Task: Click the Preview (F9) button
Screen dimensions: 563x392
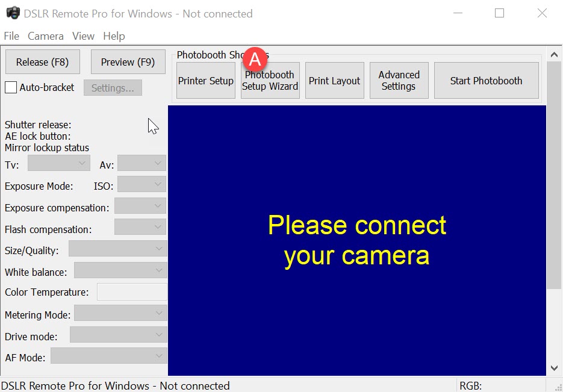Action: pos(128,62)
